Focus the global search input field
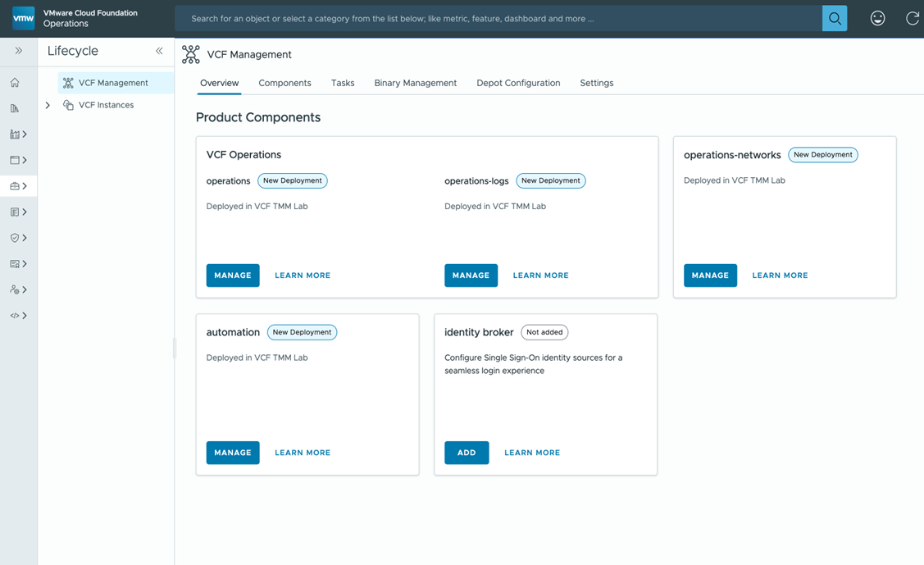This screenshot has width=924, height=565. [498, 18]
